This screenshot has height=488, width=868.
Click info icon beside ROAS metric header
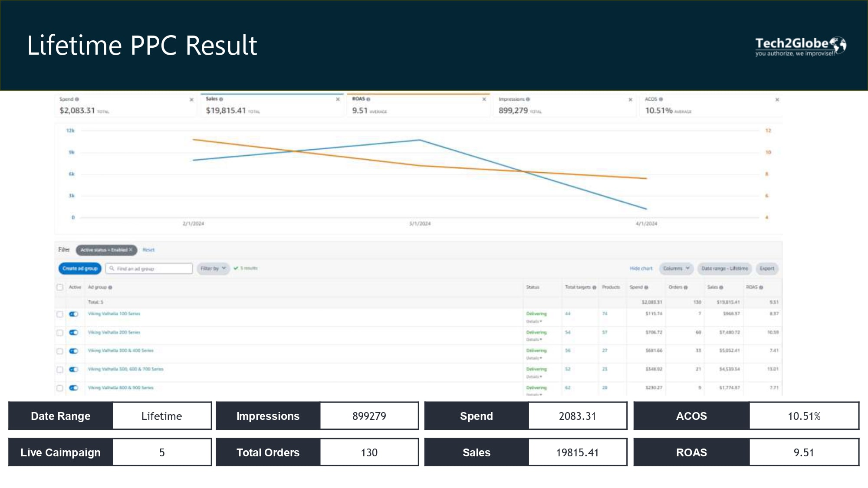[368, 99]
